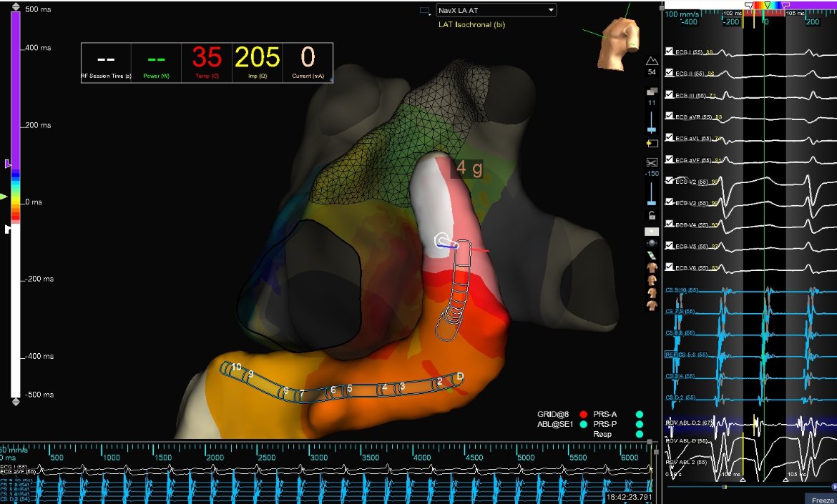Select the first torso preset view icon
The width and height of the screenshot is (837, 504).
[x=652, y=267]
